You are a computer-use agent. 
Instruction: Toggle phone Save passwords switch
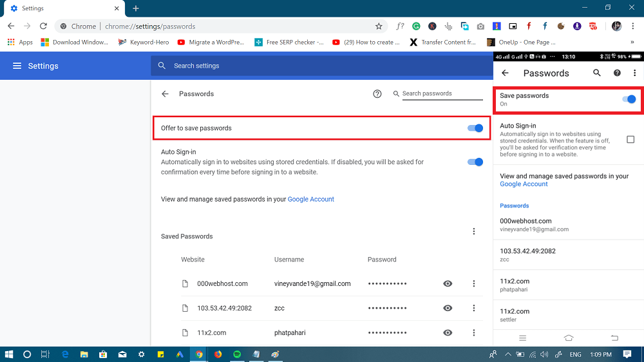pyautogui.click(x=629, y=99)
